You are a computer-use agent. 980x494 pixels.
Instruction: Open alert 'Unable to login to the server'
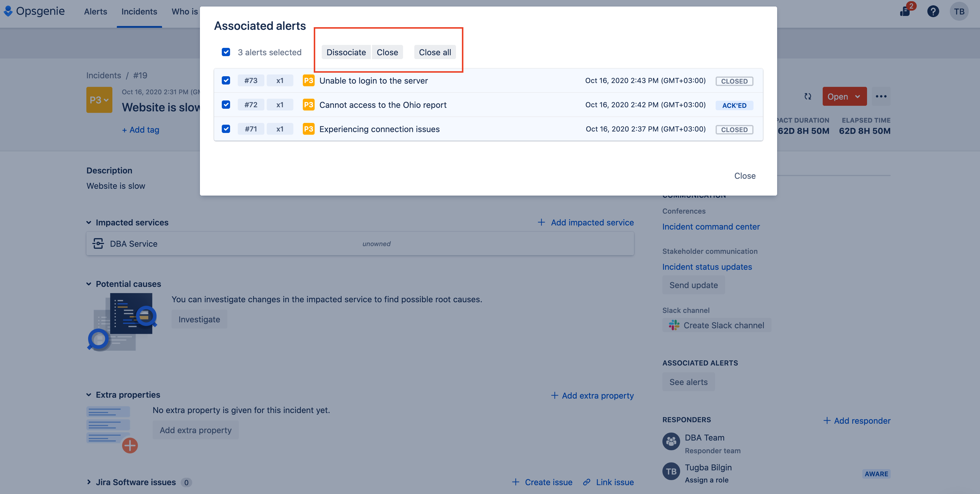click(373, 81)
